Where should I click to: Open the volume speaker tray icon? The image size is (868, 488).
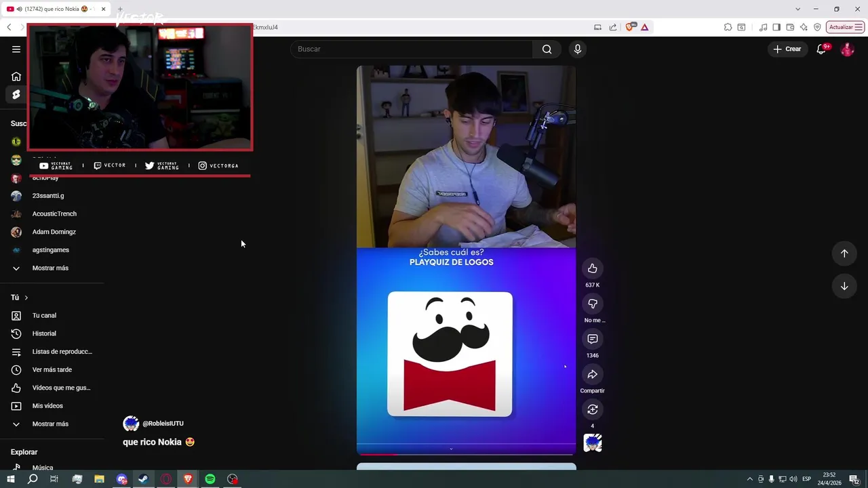793,479
